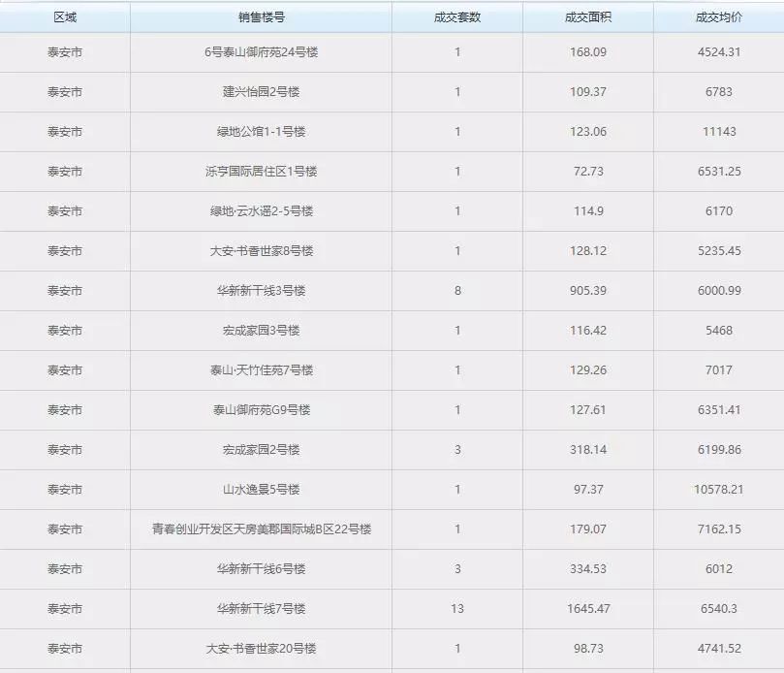Image resolution: width=784 pixels, height=673 pixels.
Task: Click area value 98.73
Action: (588, 649)
